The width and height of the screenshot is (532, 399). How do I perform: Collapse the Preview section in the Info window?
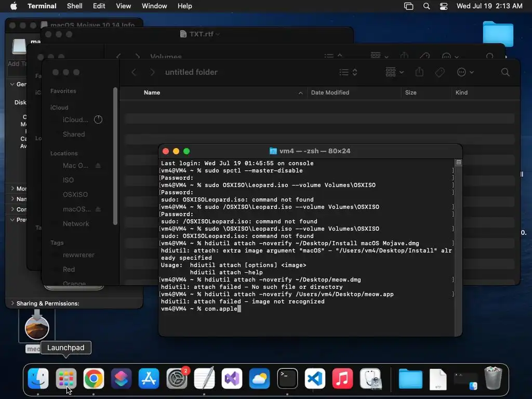(x=12, y=220)
